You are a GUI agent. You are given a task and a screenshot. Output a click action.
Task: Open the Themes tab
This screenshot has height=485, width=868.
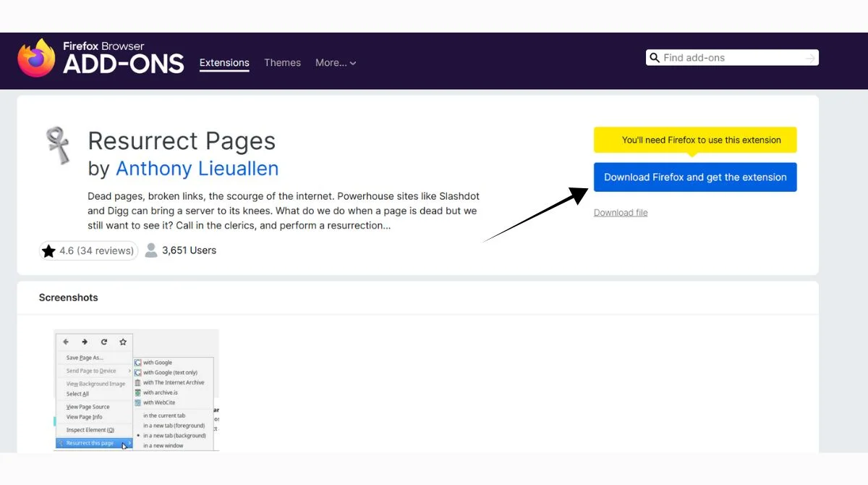[x=282, y=63]
